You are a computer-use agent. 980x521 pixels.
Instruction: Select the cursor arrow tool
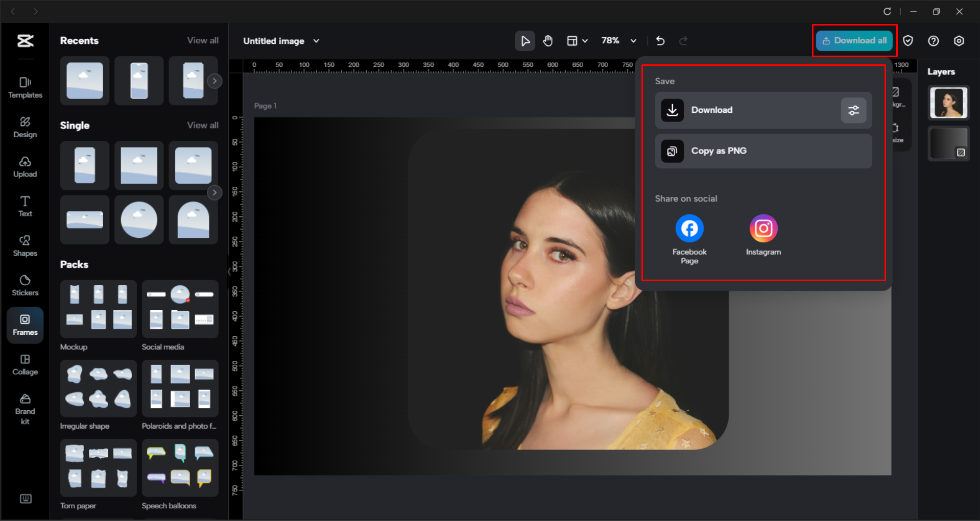pyautogui.click(x=524, y=41)
